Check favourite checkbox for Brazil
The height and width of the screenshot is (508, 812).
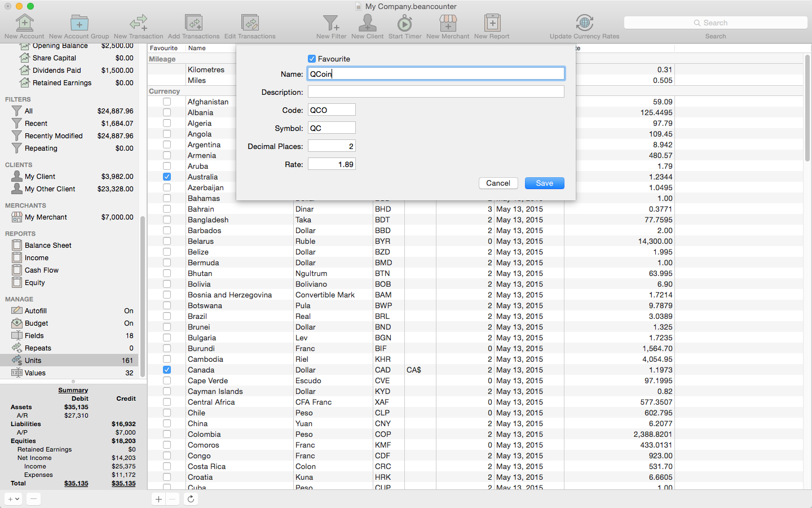(x=167, y=316)
